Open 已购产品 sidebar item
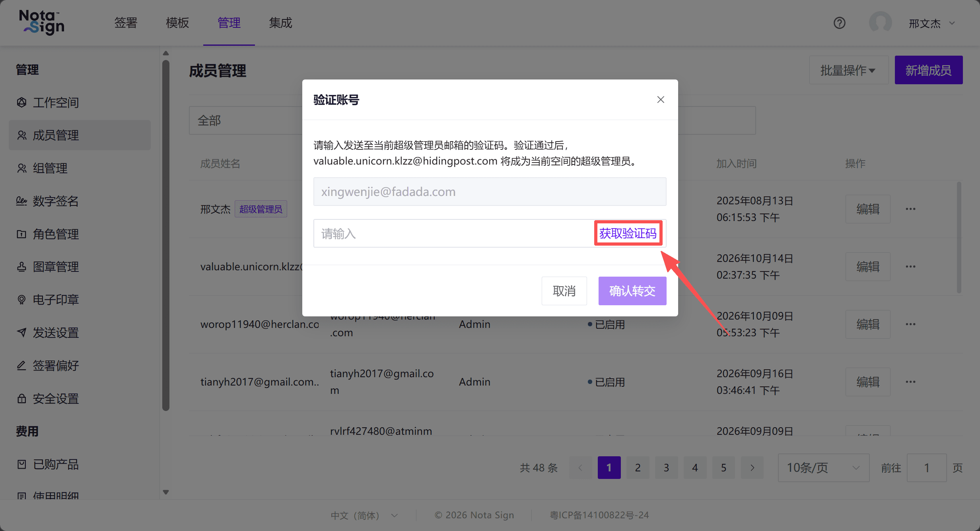980x531 pixels. tap(80, 464)
